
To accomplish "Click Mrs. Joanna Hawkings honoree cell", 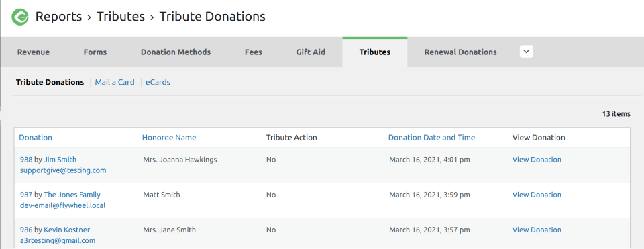I will pyautogui.click(x=180, y=160).
